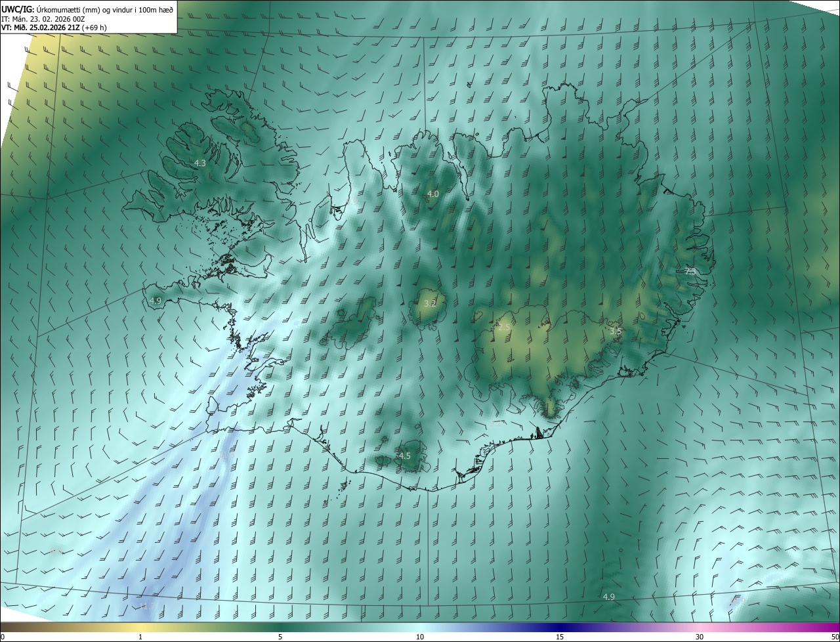Click the 4.9 value over the southeast ocean
The height and width of the screenshot is (642, 840).
click(609, 597)
